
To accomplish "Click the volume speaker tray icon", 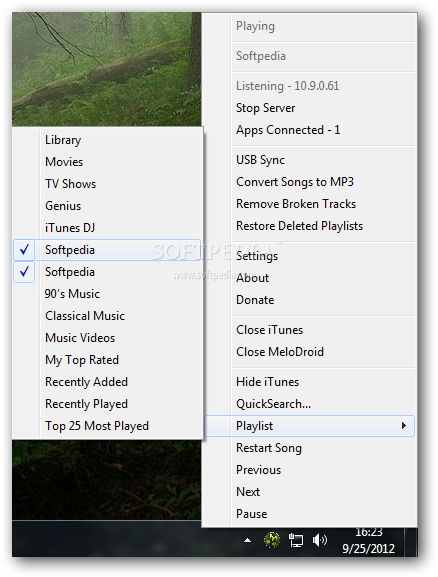I will (319, 540).
